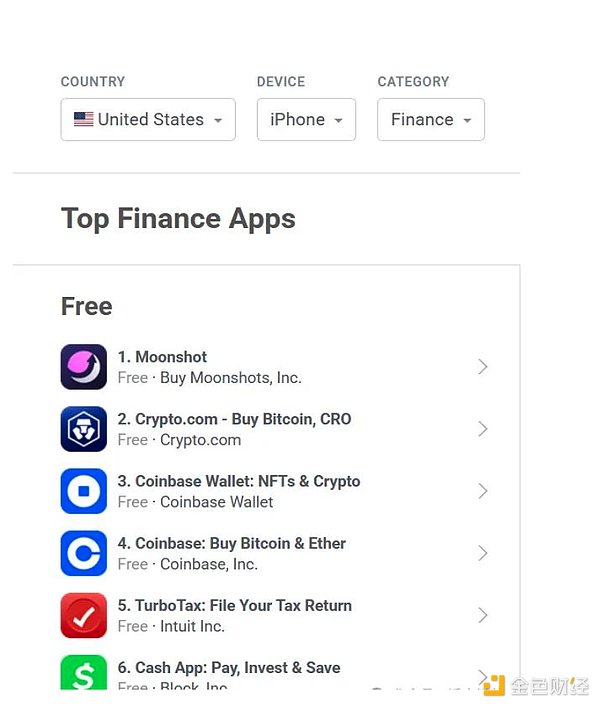600x707 pixels.
Task: Open the Cash App icon
Action: 84,672
